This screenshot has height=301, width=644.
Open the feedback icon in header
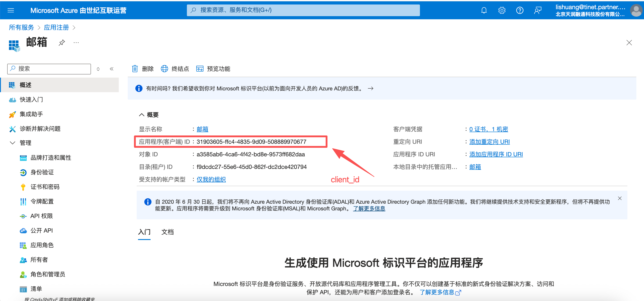tap(538, 10)
